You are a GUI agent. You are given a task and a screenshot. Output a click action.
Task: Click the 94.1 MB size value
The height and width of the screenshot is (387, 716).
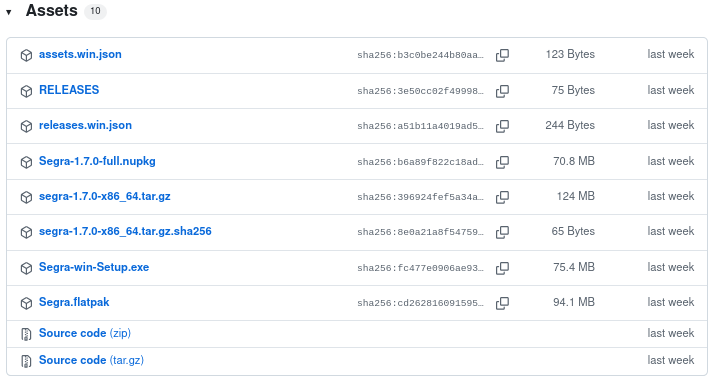[574, 302]
